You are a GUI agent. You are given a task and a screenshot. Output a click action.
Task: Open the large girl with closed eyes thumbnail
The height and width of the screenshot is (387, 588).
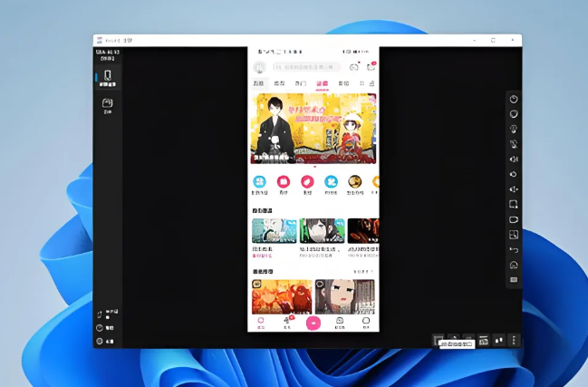345,296
